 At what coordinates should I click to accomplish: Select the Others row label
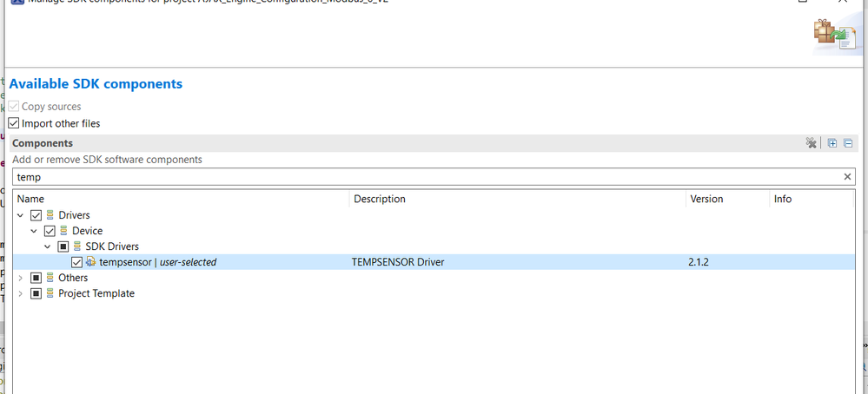pyautogui.click(x=73, y=278)
